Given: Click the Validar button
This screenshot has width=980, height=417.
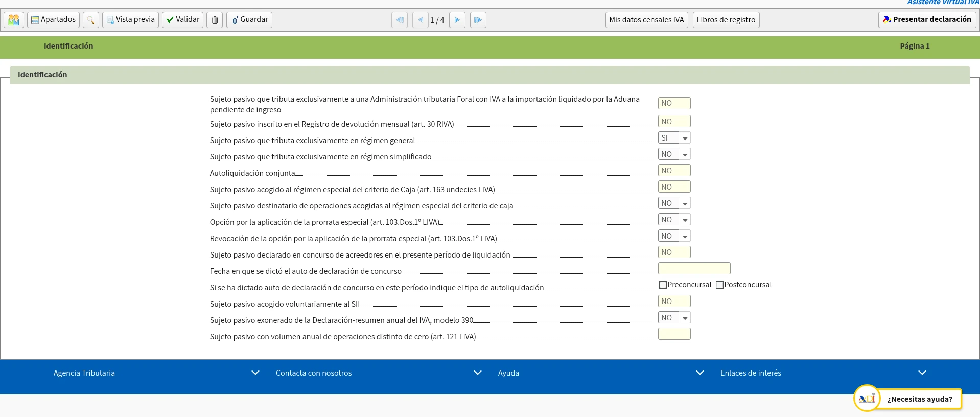Looking at the screenshot, I should click(182, 20).
